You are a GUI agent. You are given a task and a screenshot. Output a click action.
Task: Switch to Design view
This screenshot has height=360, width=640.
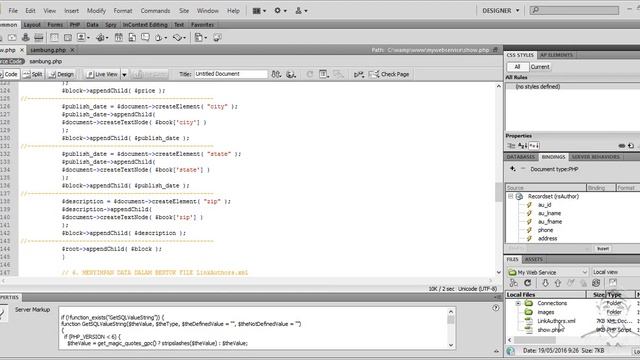61,74
